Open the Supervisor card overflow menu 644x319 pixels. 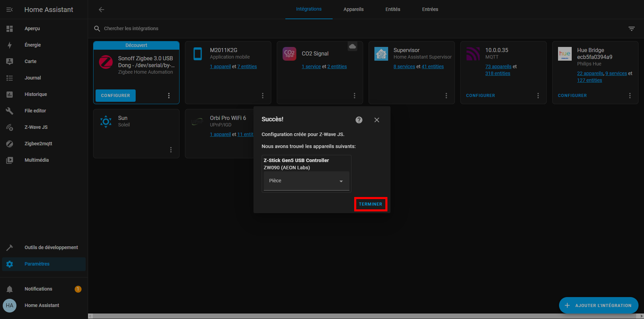(x=446, y=96)
